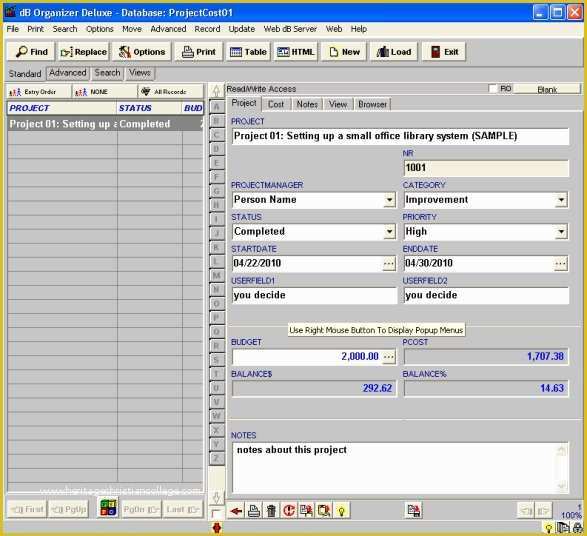Open the Record menu
This screenshot has height=536, width=587.
pos(207,29)
